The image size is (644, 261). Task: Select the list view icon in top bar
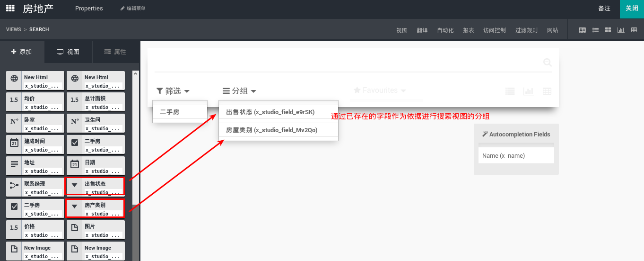pyautogui.click(x=595, y=30)
